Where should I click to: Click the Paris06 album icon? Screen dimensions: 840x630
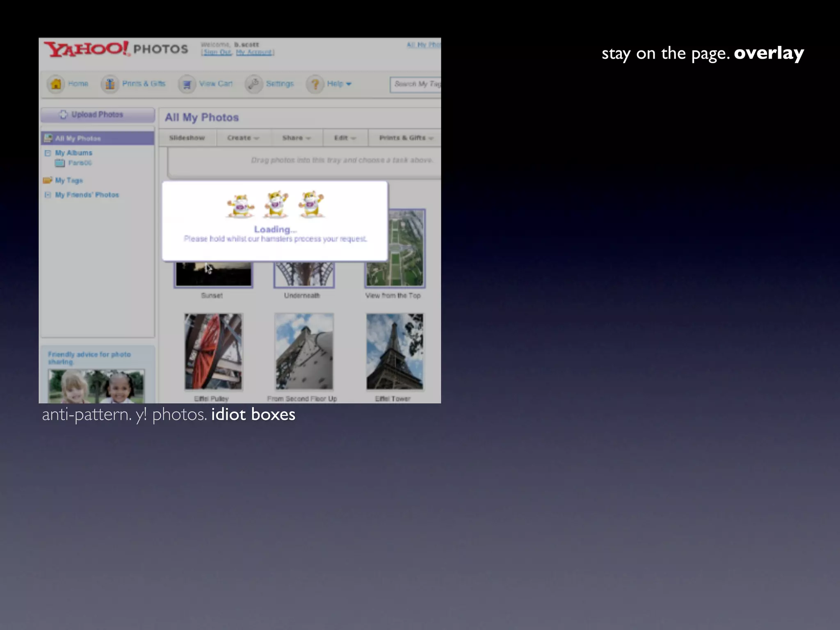(x=60, y=163)
